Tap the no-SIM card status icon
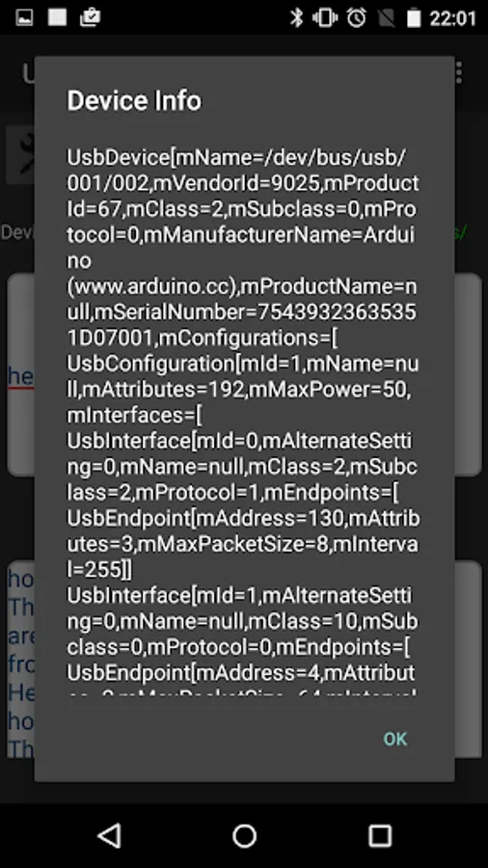 tap(387, 17)
